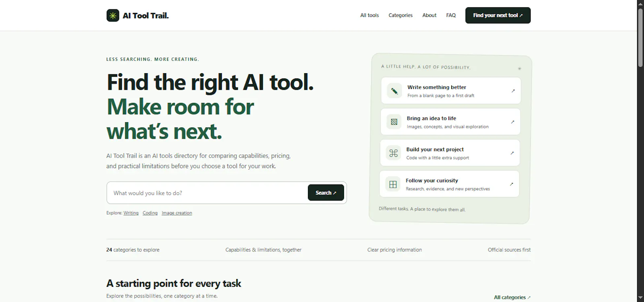Open the FAQ nav item
Viewport: 644px width, 302px height.
click(451, 15)
